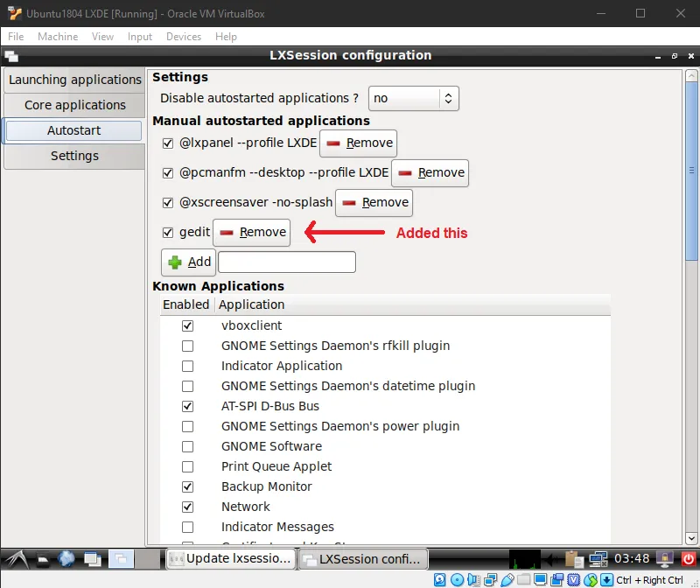This screenshot has width=700, height=588.
Task: Click the VirtualBox keyboard capture arrow icon
Action: pos(606,580)
